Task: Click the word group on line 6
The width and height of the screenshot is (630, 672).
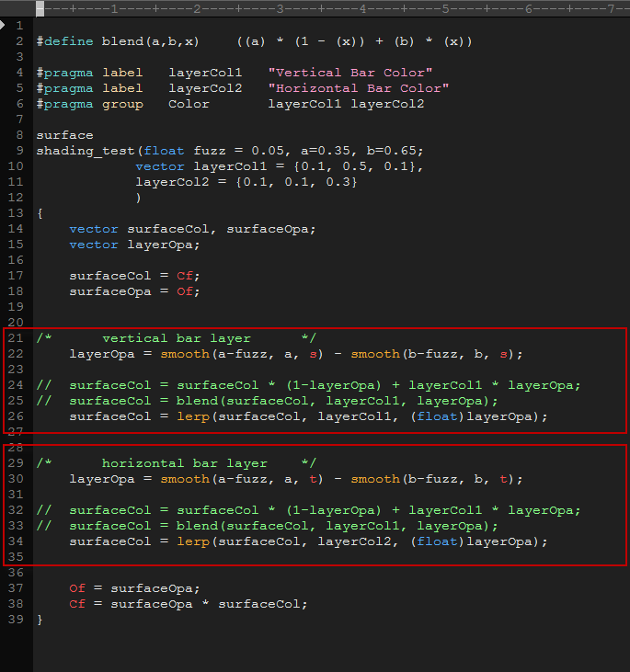Action: pyautogui.click(x=122, y=104)
